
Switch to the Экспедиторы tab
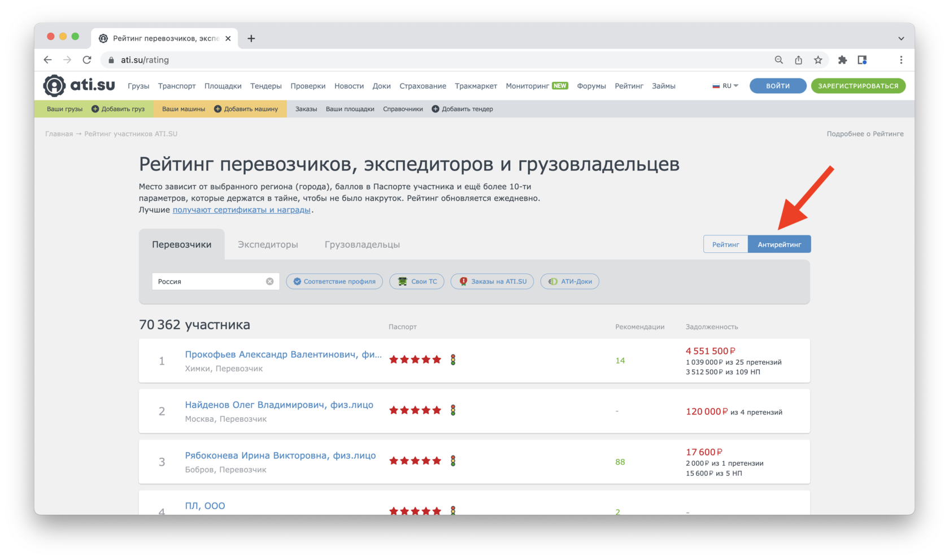click(268, 244)
